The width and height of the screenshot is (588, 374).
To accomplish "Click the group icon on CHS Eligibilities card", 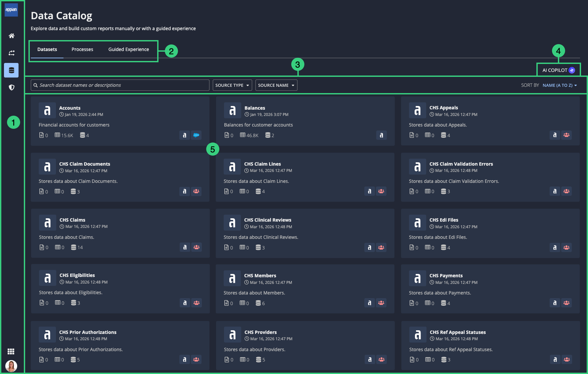I will click(x=197, y=303).
